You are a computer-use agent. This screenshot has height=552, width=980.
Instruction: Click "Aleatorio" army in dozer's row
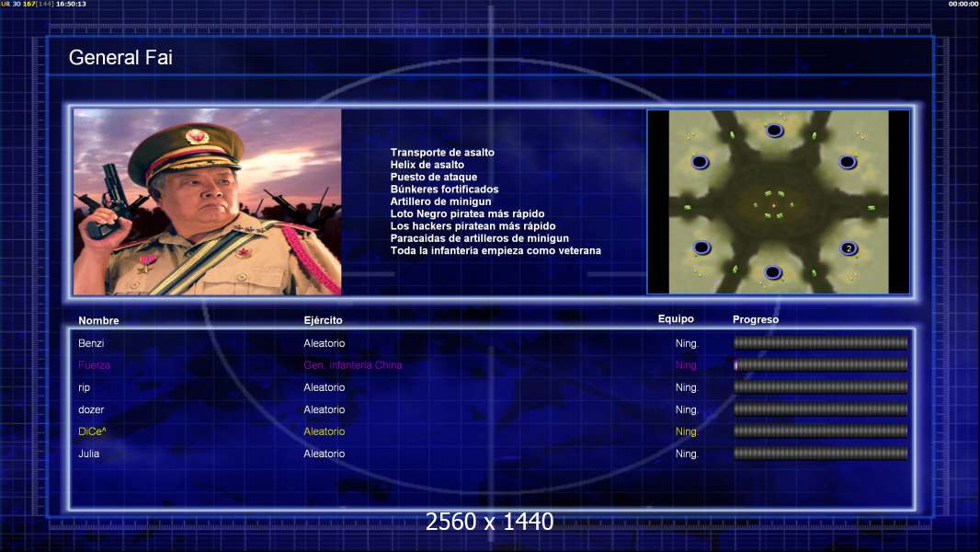click(325, 409)
